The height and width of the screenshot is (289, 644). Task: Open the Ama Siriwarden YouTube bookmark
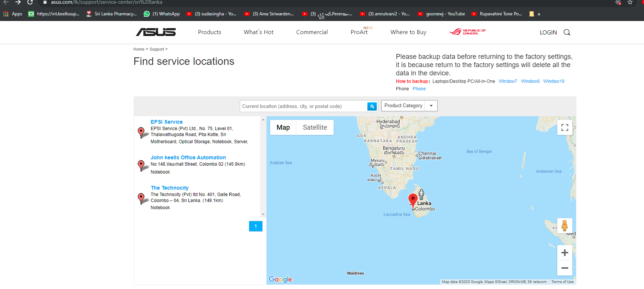point(269,14)
